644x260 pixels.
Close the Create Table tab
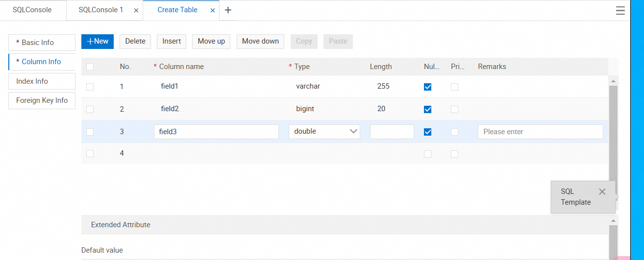213,10
